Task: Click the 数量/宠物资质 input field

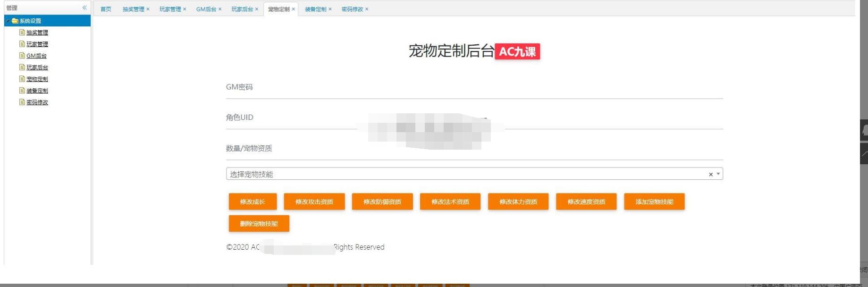Action: (474, 149)
